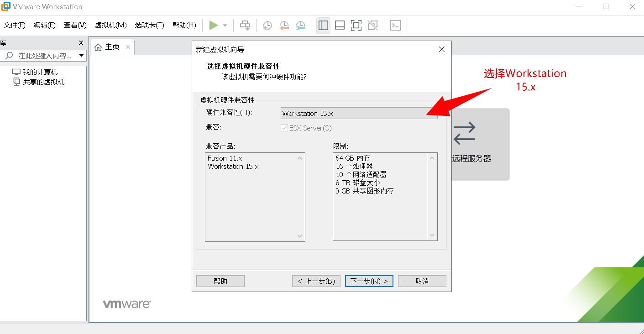Click the Unity mode icon
This screenshot has width=644, height=334.
pos(372,26)
